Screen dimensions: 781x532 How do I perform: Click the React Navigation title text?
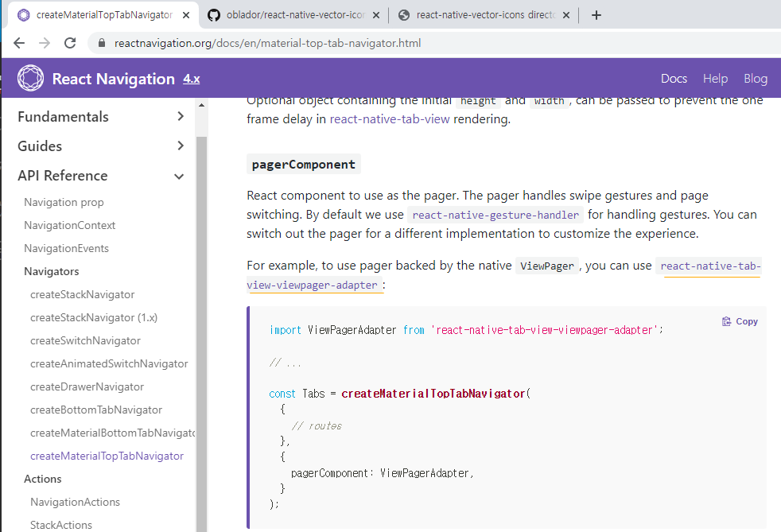click(114, 79)
